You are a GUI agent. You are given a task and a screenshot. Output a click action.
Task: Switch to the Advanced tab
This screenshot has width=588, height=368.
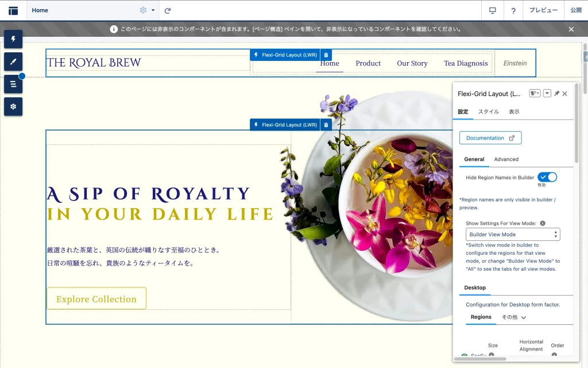506,159
